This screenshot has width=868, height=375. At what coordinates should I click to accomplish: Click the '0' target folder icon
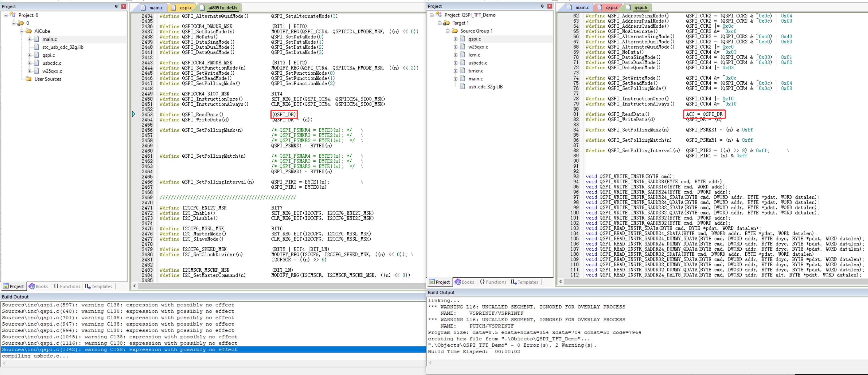(x=20, y=23)
